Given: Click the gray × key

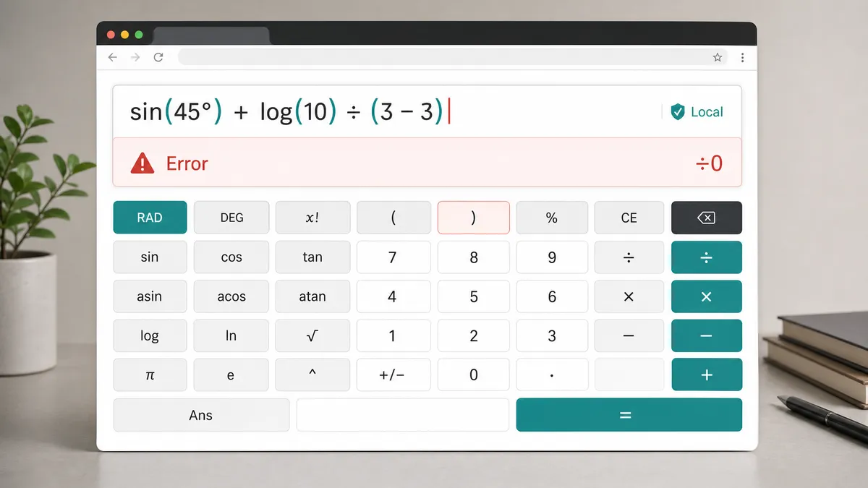Looking at the screenshot, I should pyautogui.click(x=629, y=296).
